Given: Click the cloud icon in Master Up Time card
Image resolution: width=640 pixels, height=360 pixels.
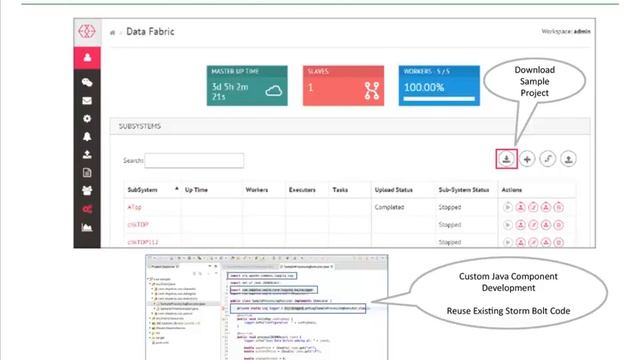Looking at the screenshot, I should point(273,91).
